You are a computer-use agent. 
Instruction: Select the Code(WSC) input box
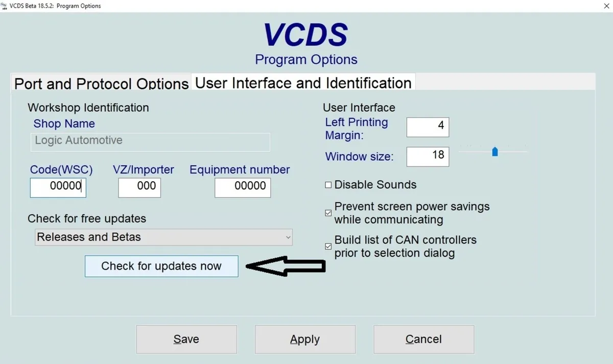pyautogui.click(x=58, y=187)
